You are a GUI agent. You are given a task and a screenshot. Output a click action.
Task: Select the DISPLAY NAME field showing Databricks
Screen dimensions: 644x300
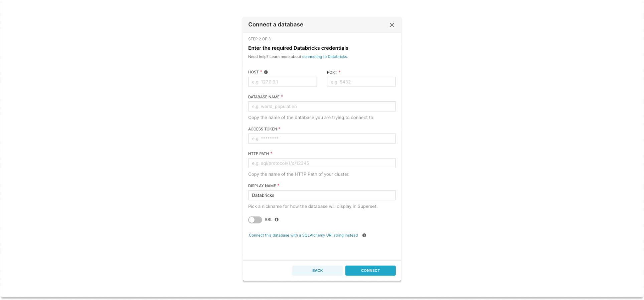click(x=321, y=195)
